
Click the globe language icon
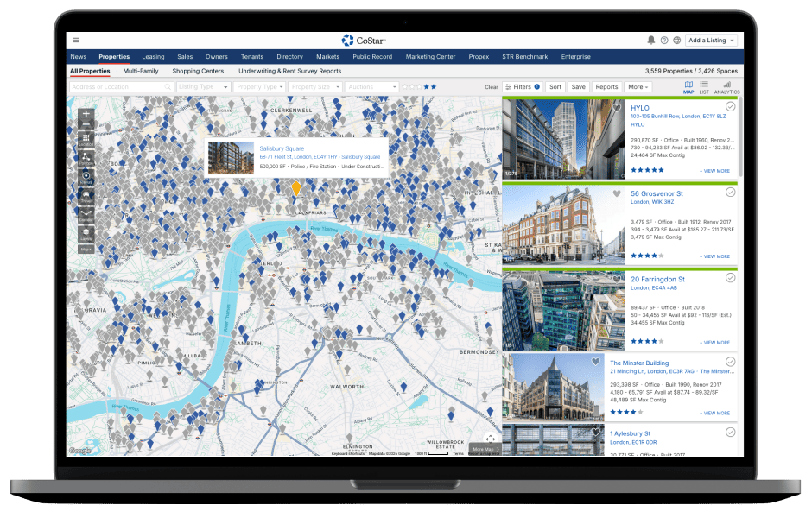click(676, 40)
